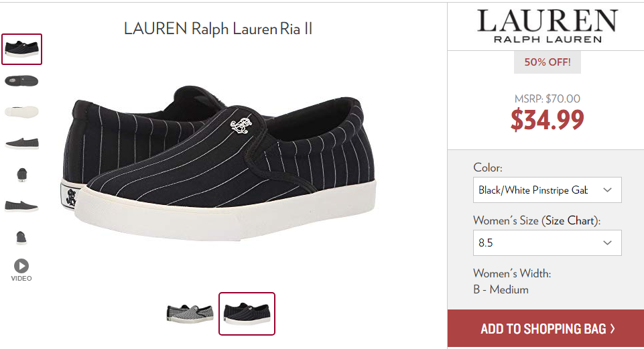Play the product video
Screen dimensions: 644x349
click(x=21, y=270)
